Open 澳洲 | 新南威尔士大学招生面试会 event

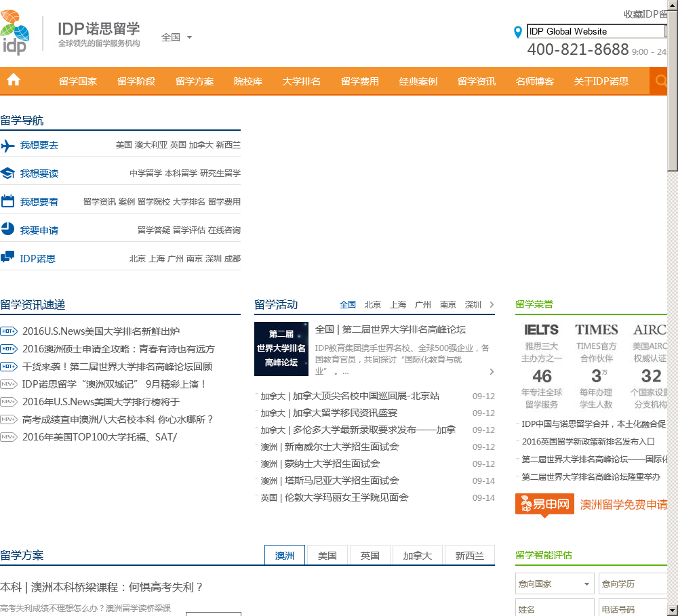point(330,447)
